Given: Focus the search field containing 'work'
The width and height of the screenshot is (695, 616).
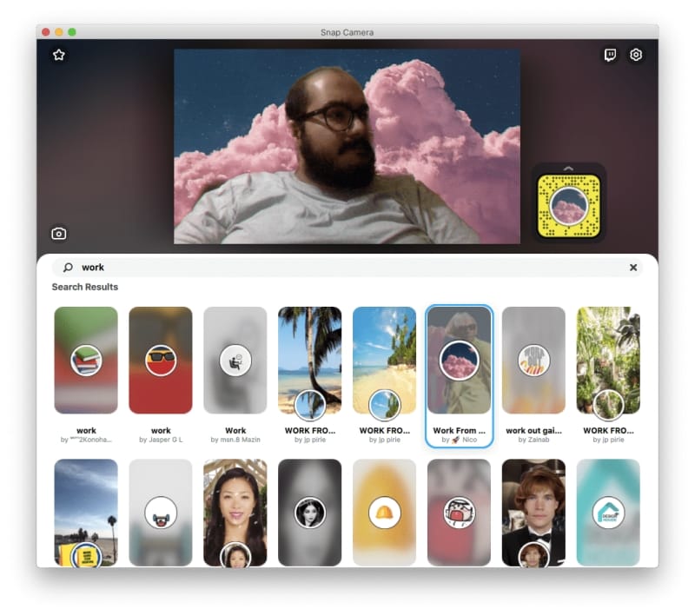Looking at the screenshot, I should [347, 268].
